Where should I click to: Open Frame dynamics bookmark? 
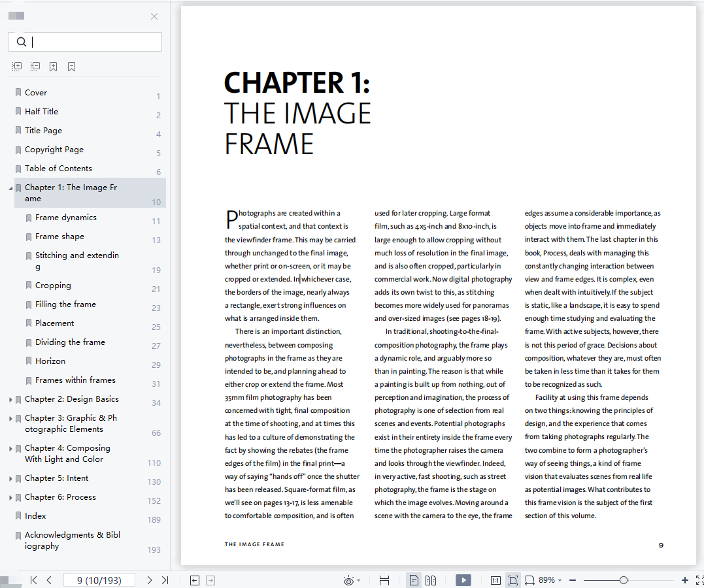(x=66, y=218)
